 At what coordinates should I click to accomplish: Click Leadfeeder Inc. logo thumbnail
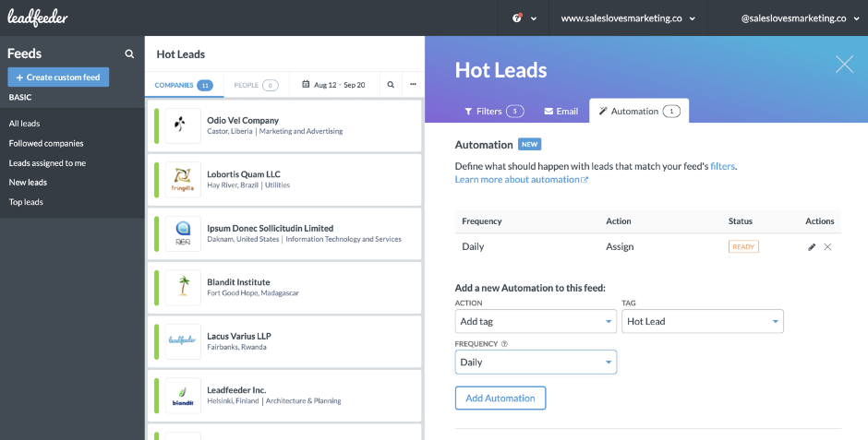click(x=183, y=395)
